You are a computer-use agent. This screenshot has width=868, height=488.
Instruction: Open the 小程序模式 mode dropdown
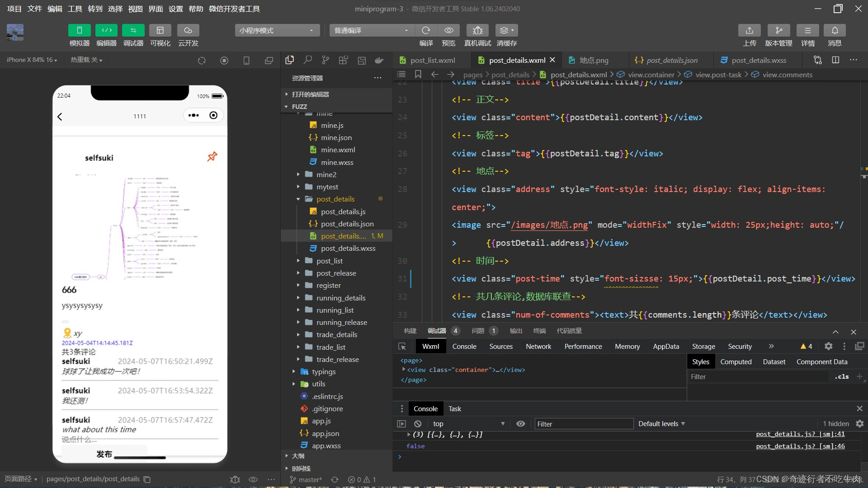point(277,30)
